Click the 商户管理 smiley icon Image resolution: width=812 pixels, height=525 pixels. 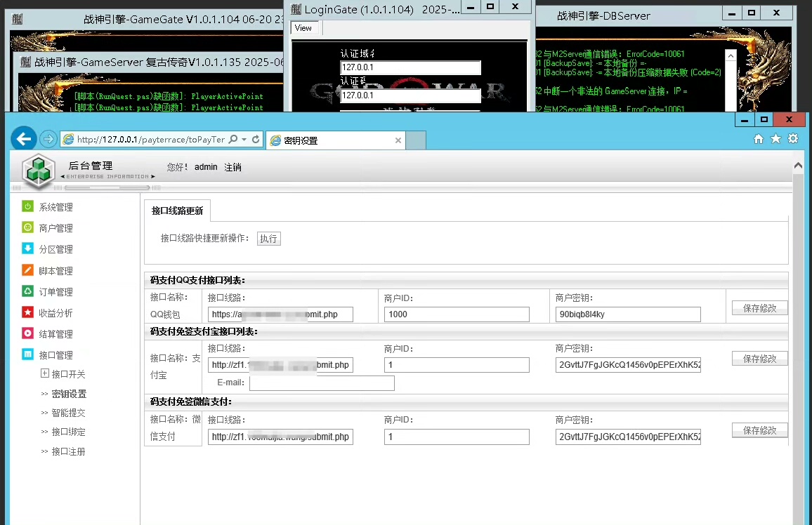point(27,227)
